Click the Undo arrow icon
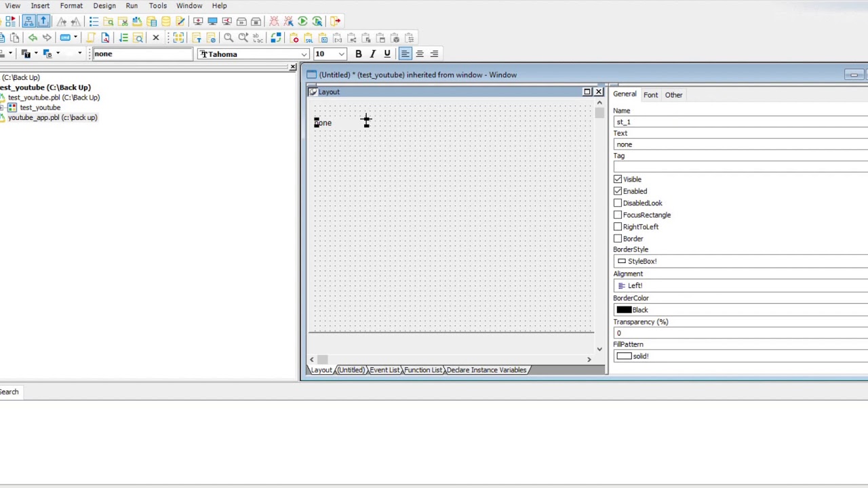868x488 pixels. click(x=33, y=38)
